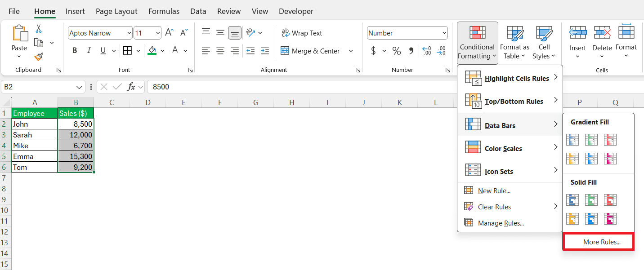Toggle Underline formatting
Viewport: 644px width, 270px height.
(103, 51)
